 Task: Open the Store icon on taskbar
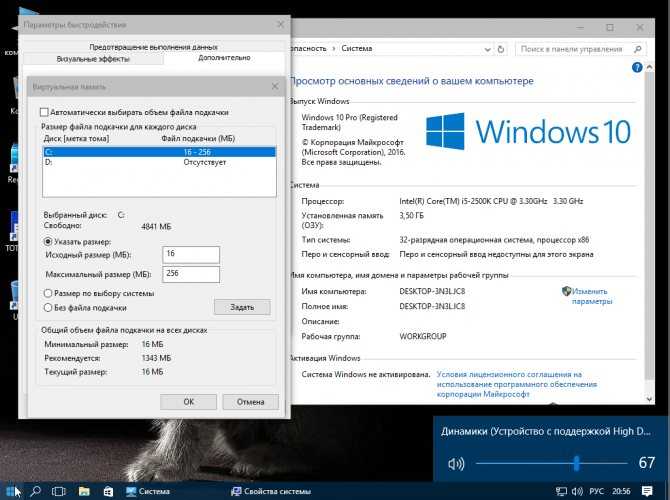tap(108, 491)
